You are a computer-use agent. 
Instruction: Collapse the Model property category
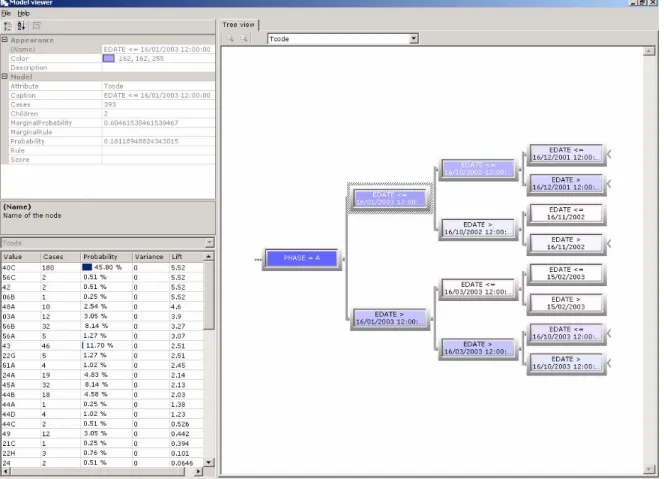(x=5, y=77)
